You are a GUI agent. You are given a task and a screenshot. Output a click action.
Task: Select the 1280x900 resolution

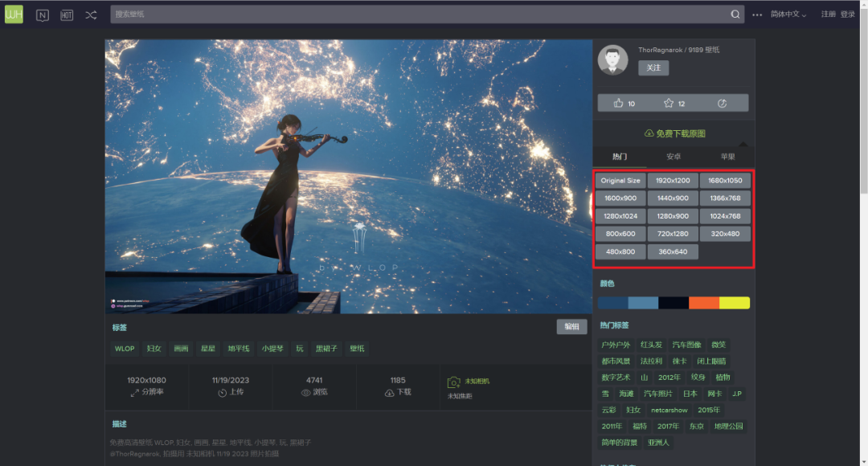(673, 216)
